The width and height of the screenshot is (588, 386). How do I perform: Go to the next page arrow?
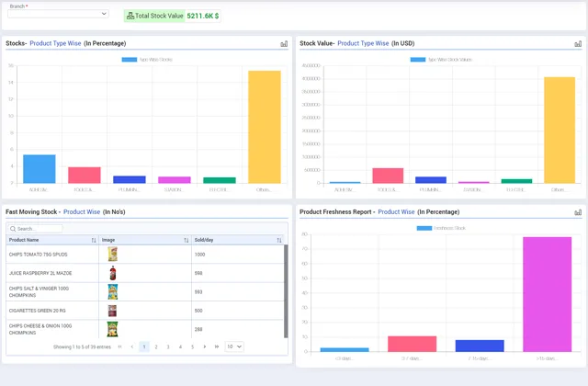[205, 346]
